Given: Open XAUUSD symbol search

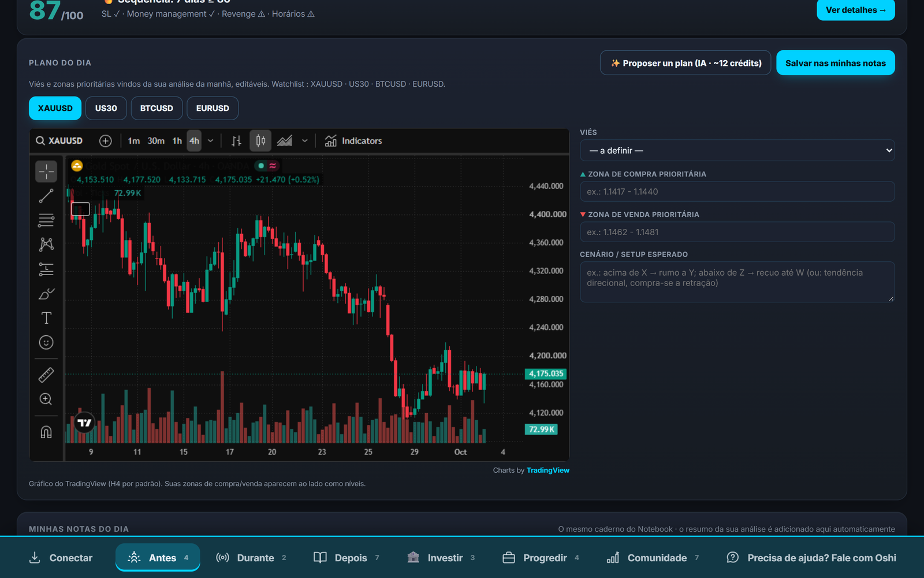Looking at the screenshot, I should tap(59, 141).
